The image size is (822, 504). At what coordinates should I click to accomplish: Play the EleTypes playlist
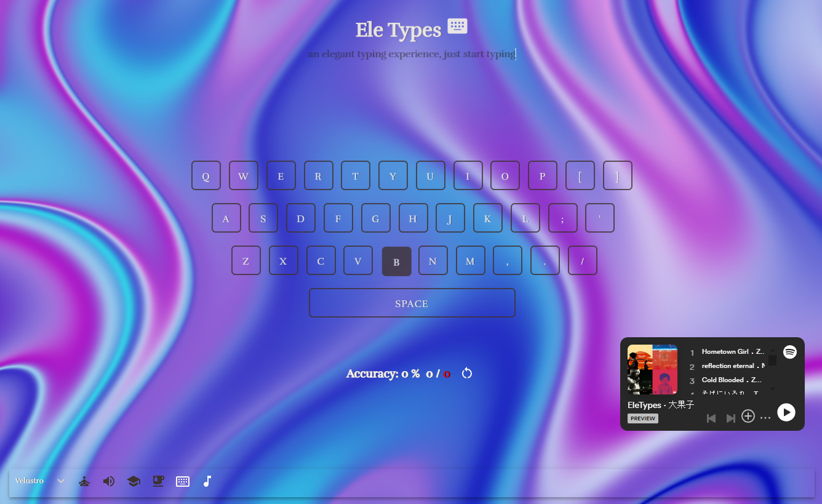(786, 412)
